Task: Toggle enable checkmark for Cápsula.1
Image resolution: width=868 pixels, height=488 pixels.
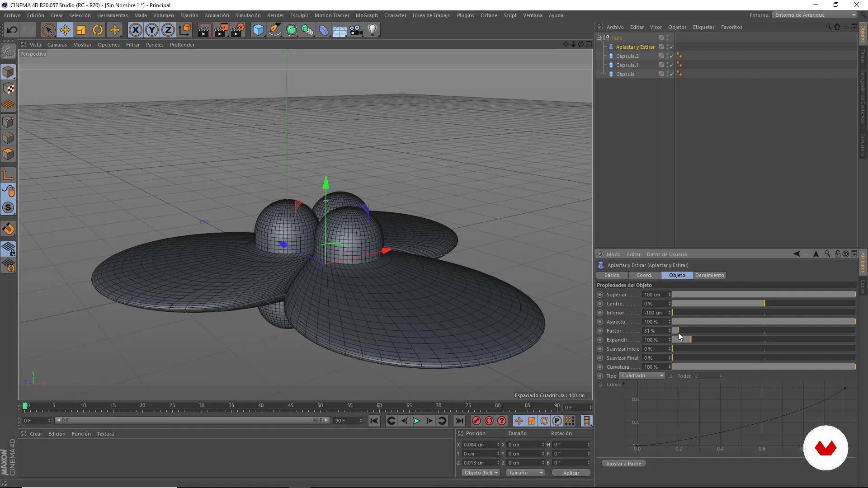Action: (x=671, y=65)
